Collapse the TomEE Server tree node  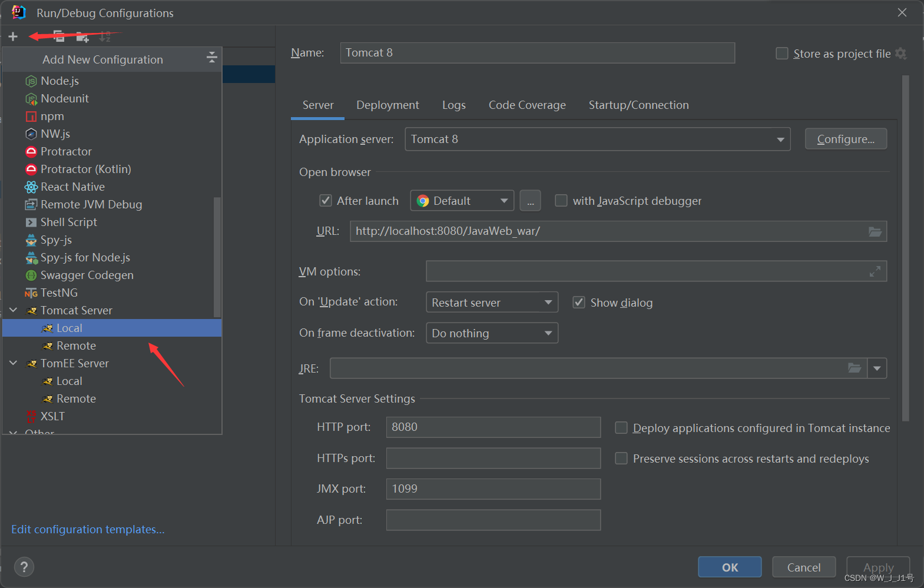click(x=14, y=363)
